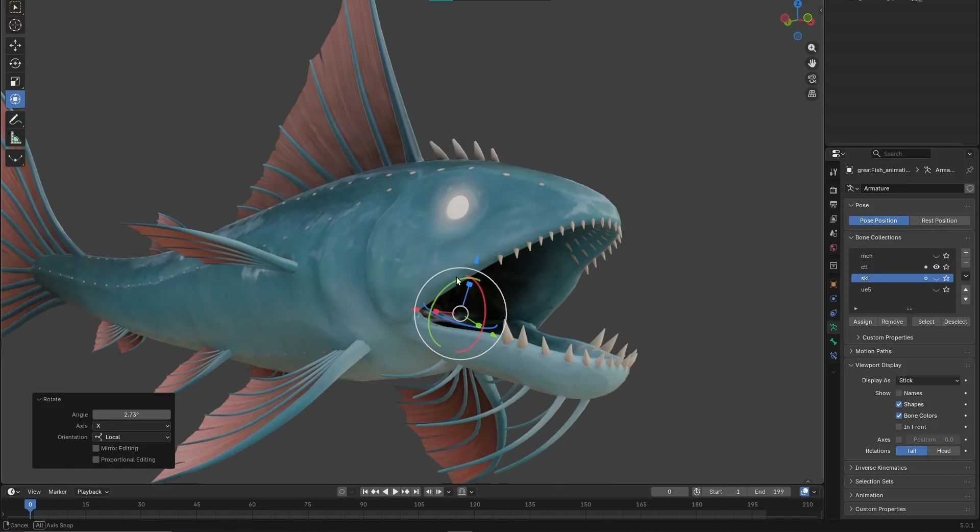Uncheck the Bone Colors checkbox
Screen dimensions: 980x532
tap(899, 416)
